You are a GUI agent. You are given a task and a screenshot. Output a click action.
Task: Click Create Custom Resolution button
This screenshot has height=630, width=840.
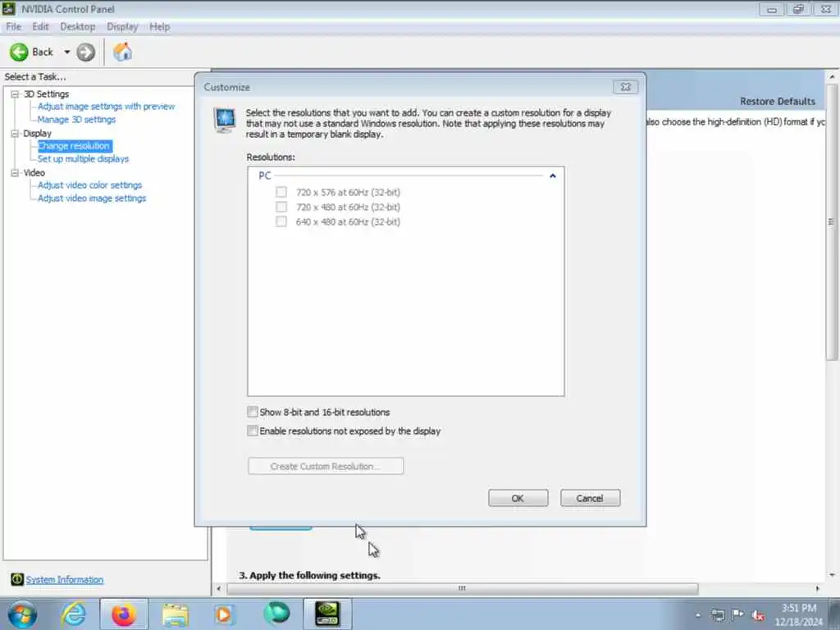(326, 466)
